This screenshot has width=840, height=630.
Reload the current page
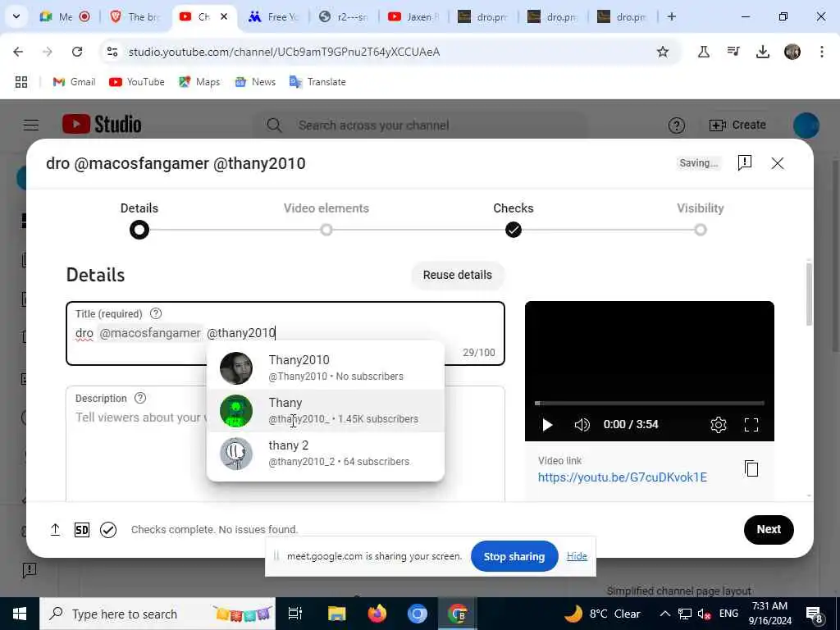77,52
